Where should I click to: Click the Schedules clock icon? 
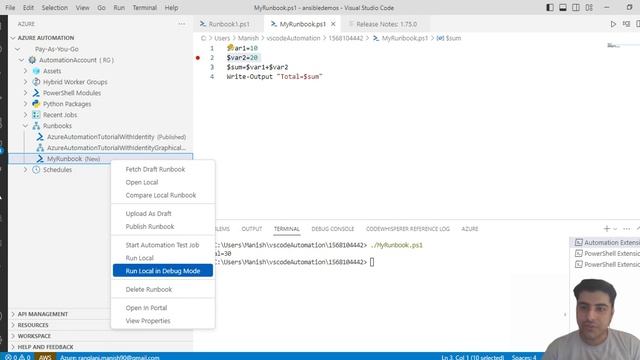coord(36,170)
